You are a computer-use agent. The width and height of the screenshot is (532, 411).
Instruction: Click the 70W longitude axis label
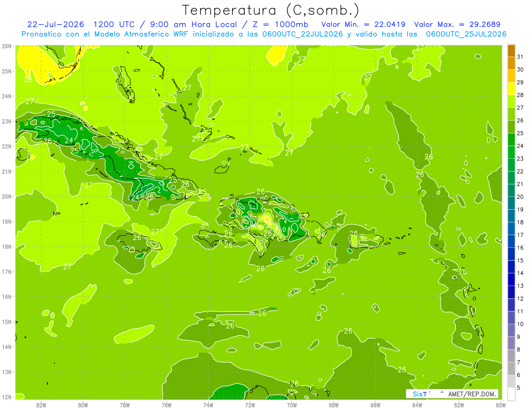[x=292, y=405]
